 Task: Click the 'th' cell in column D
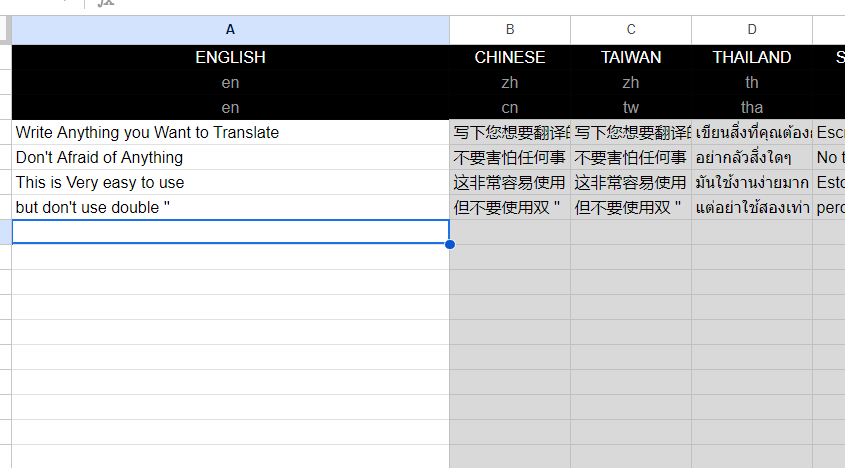(752, 83)
